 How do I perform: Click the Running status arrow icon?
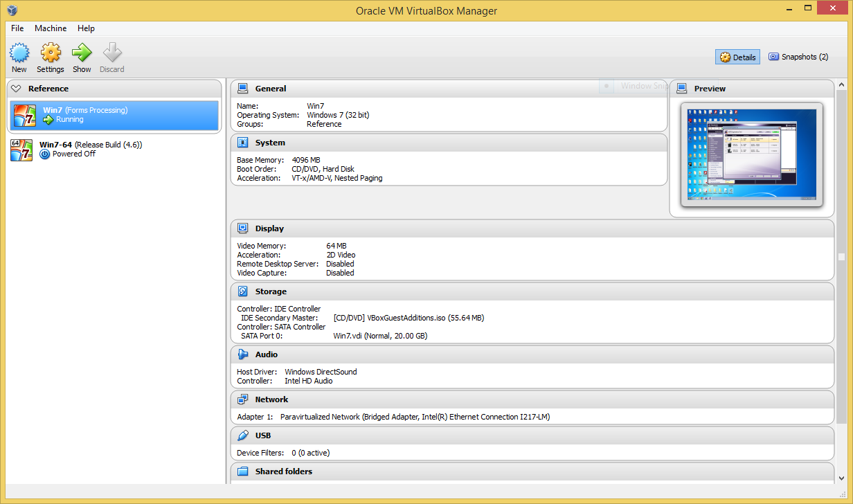click(48, 120)
